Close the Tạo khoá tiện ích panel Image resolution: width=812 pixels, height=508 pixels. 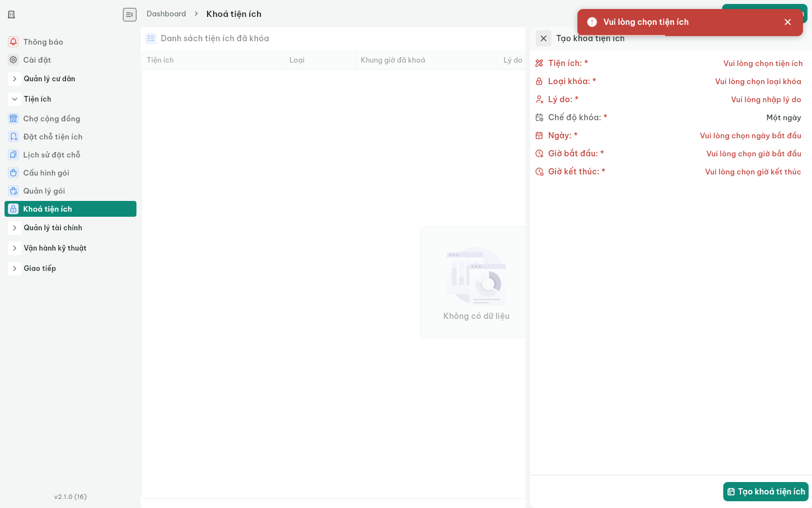tap(544, 38)
